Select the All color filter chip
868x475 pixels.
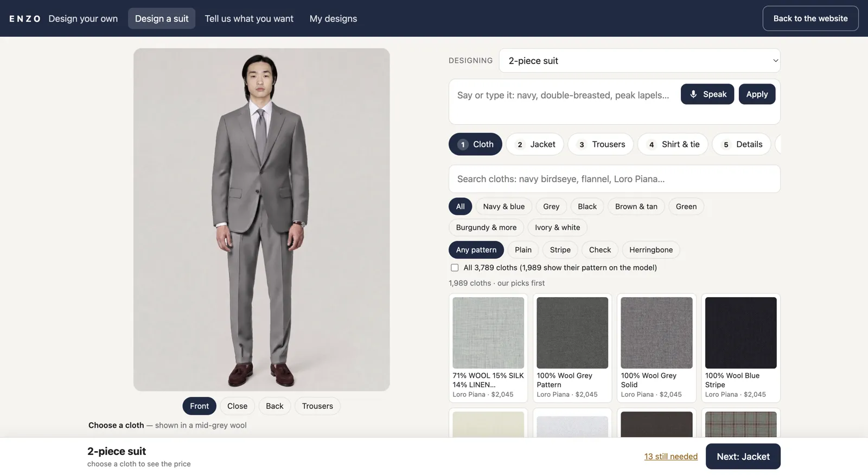pyautogui.click(x=460, y=207)
